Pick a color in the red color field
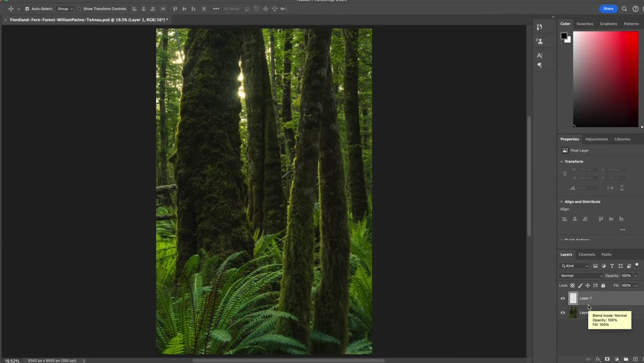Image resolution: width=644 pixels, height=363 pixels. click(x=605, y=79)
